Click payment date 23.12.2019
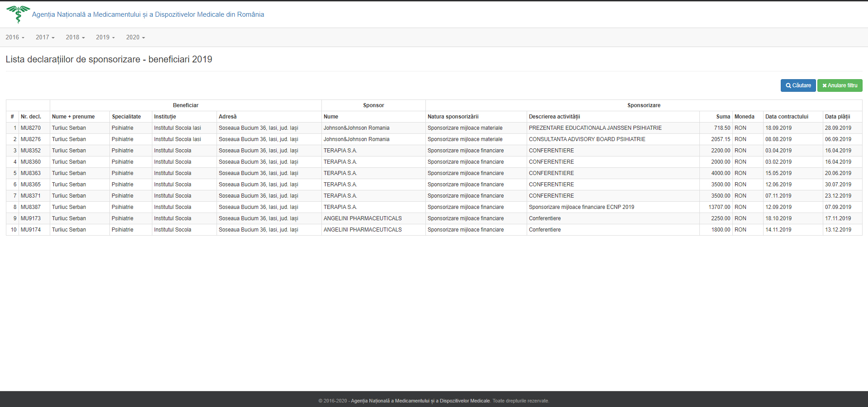 pyautogui.click(x=838, y=196)
